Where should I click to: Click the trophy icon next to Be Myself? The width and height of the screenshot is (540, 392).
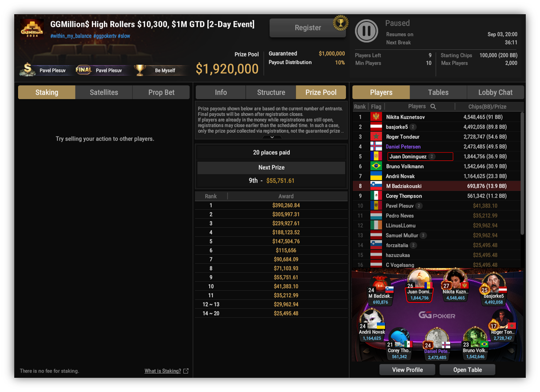tap(140, 70)
